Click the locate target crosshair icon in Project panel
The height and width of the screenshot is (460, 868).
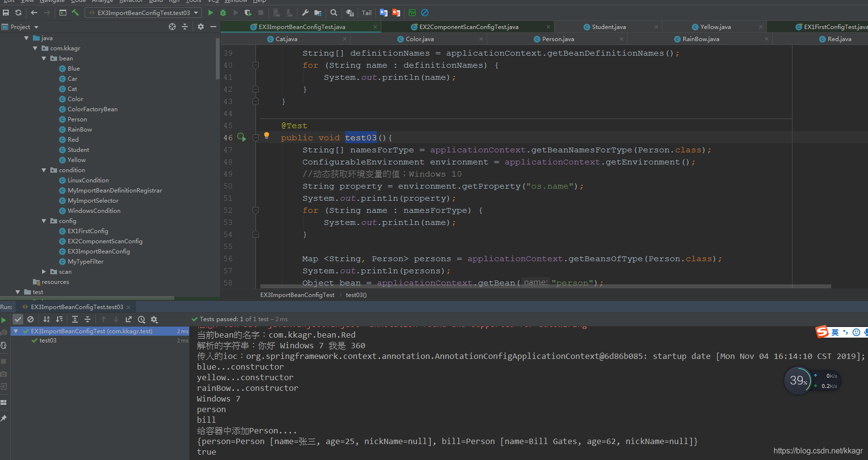(x=172, y=27)
